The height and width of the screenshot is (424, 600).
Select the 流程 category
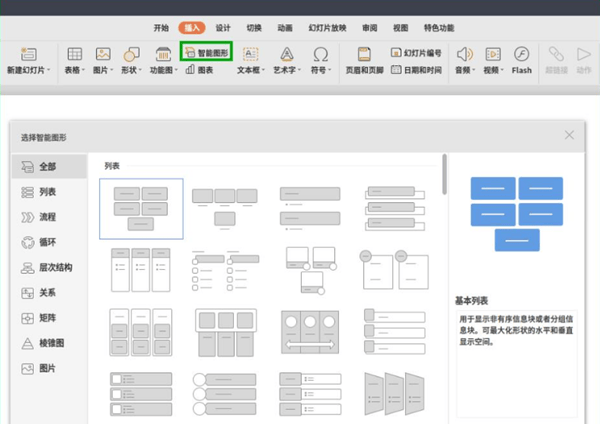pyautogui.click(x=49, y=217)
